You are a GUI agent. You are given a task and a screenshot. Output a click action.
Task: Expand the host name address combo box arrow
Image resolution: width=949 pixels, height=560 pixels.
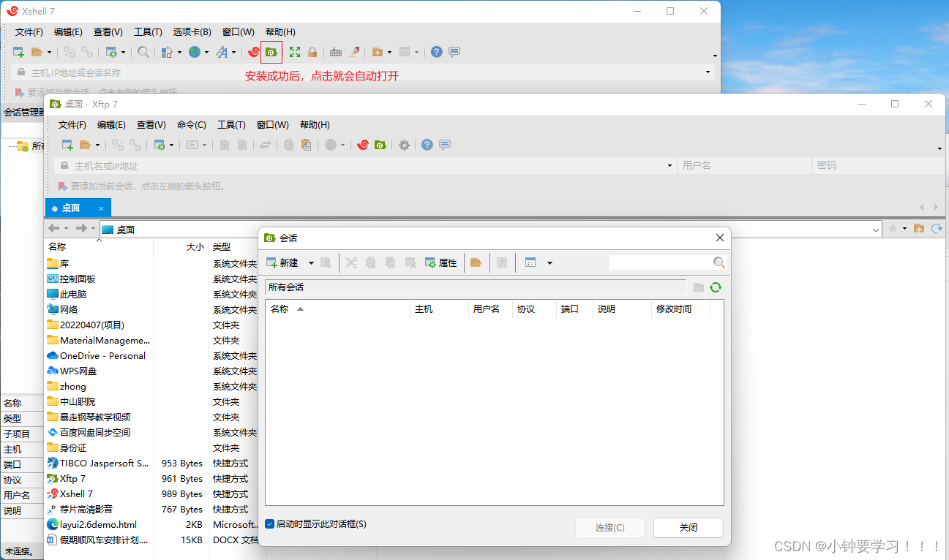pos(669,165)
